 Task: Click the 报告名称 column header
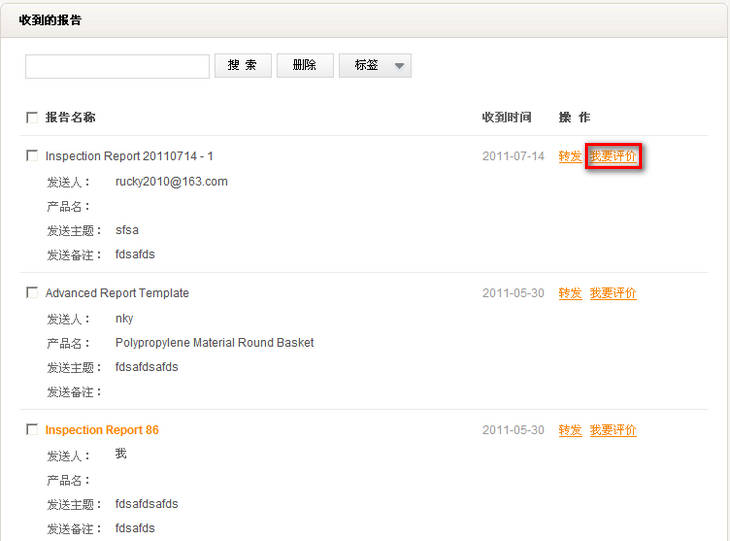tap(70, 118)
